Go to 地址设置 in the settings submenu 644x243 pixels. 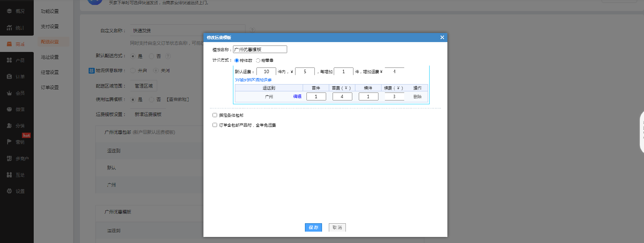[50, 57]
